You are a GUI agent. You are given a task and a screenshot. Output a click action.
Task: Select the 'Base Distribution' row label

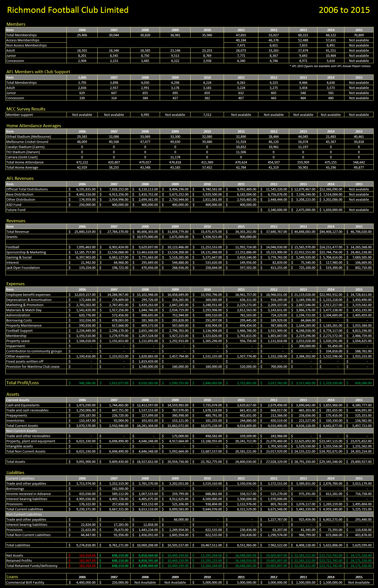20,194
